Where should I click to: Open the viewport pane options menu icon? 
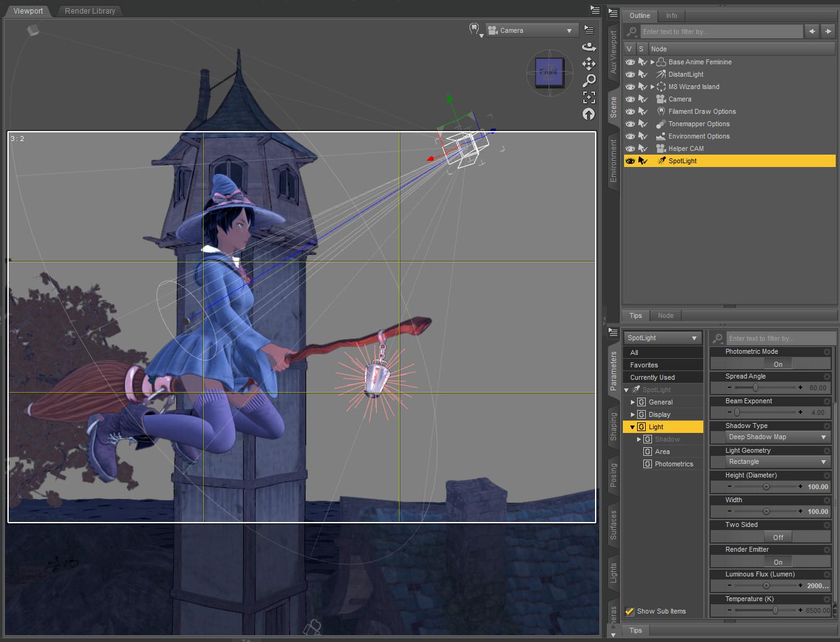click(594, 10)
